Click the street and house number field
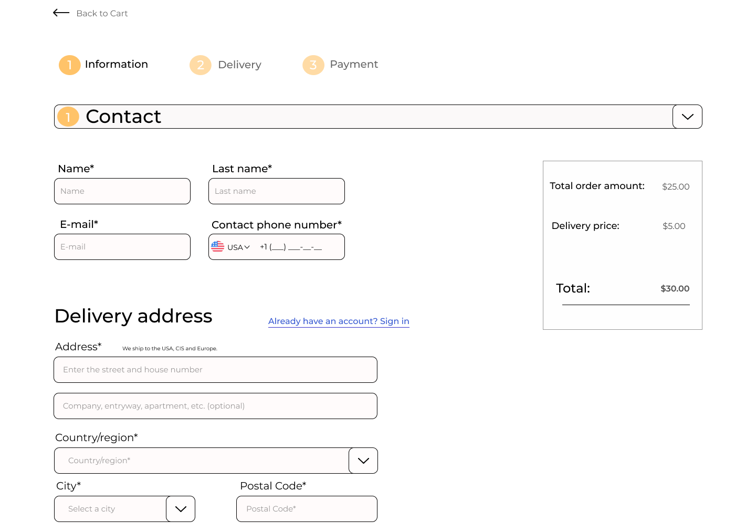The width and height of the screenshot is (756, 532). (215, 370)
